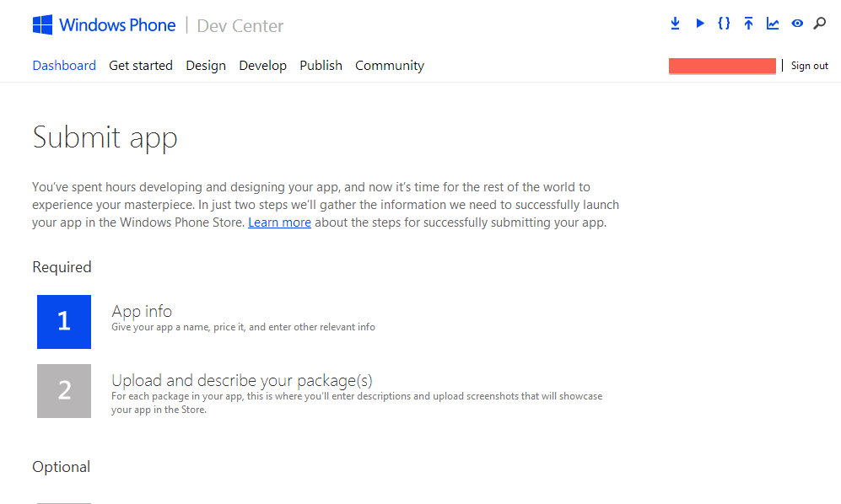Open the line chart analytics icon
Viewport: 841px width, 504px height.
pyautogui.click(x=773, y=24)
